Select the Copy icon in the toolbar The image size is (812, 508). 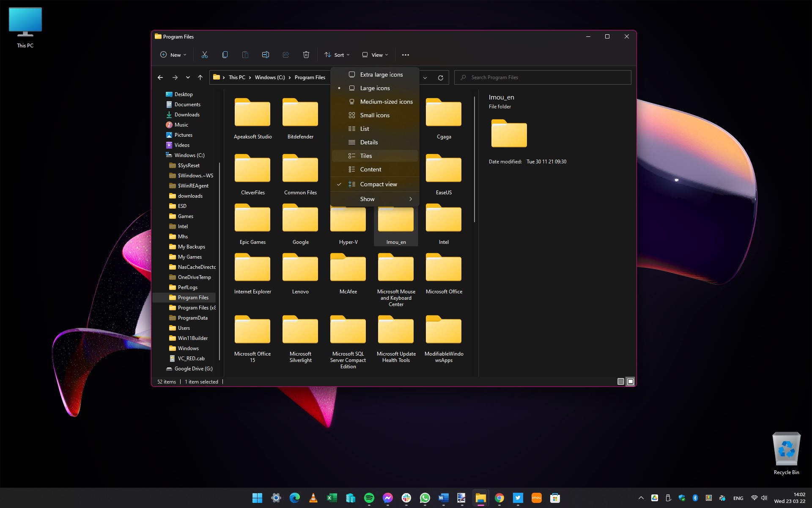tap(225, 55)
